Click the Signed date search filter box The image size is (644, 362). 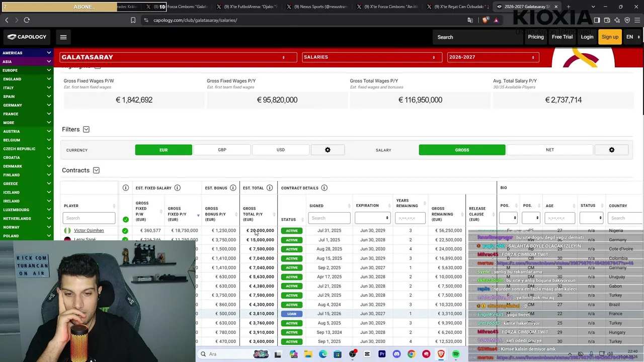point(329,218)
